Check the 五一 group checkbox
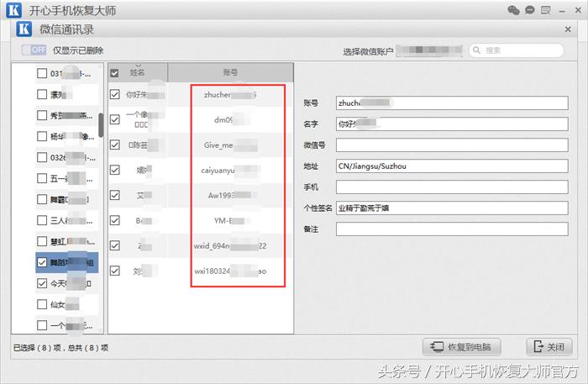Viewport: 588px width, 384px height. point(42,178)
